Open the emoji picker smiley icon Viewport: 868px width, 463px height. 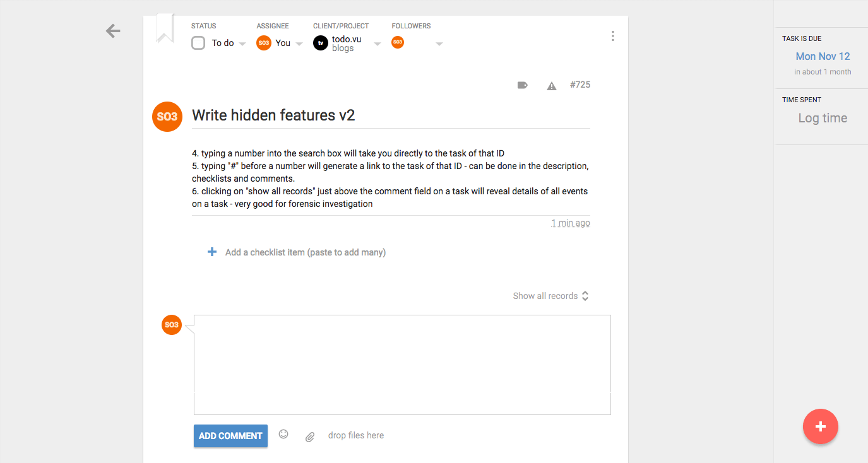[x=283, y=434]
